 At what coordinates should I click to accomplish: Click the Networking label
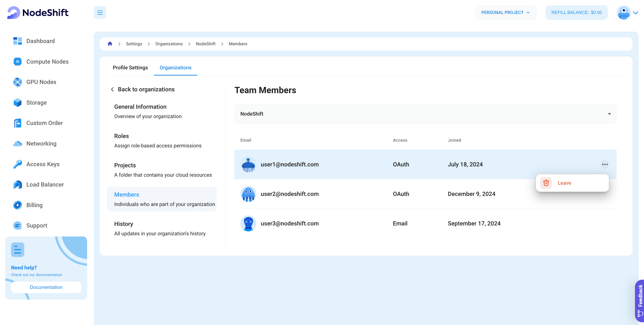41,144
